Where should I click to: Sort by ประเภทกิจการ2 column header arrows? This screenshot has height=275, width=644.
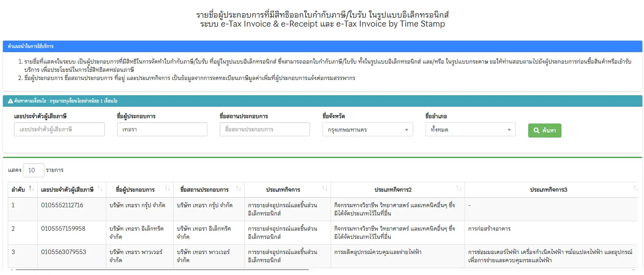coord(459,189)
